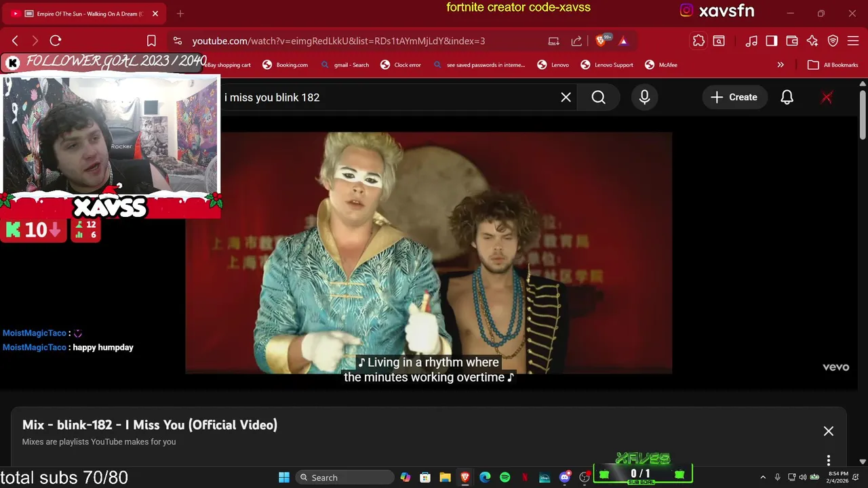Image resolution: width=868 pixels, height=488 pixels.
Task: Open YouTube notifications bell
Action: (787, 98)
